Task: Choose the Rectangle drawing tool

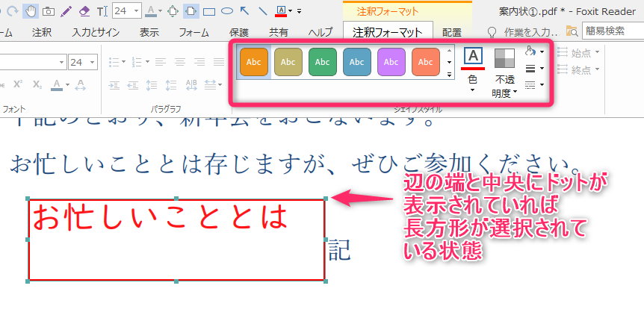Action: coord(210,11)
